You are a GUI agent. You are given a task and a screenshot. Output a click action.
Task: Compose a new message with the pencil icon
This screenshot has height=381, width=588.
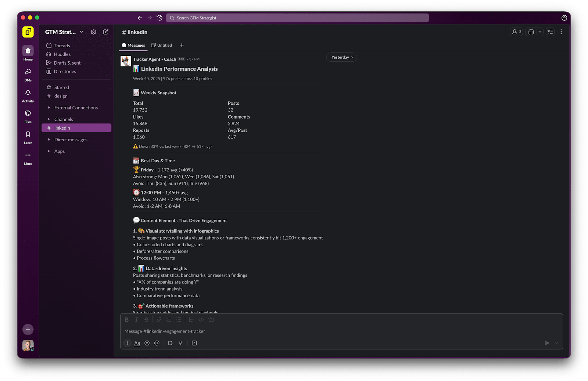pyautogui.click(x=106, y=32)
